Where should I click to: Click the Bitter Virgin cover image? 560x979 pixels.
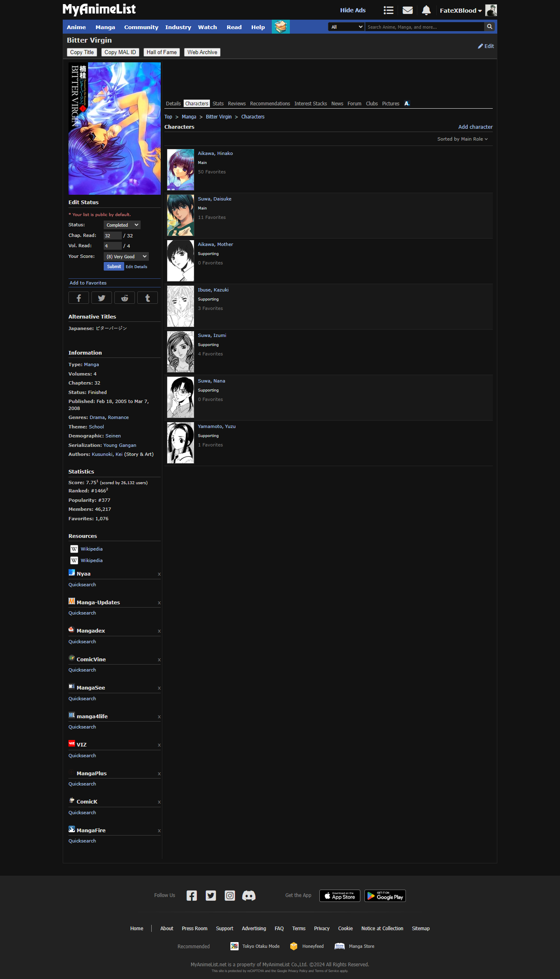114,128
